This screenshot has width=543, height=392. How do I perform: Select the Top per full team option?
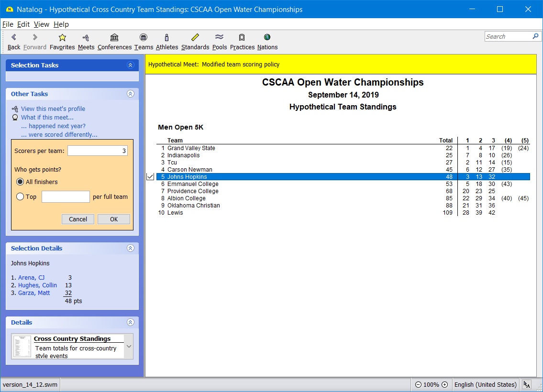(x=20, y=196)
